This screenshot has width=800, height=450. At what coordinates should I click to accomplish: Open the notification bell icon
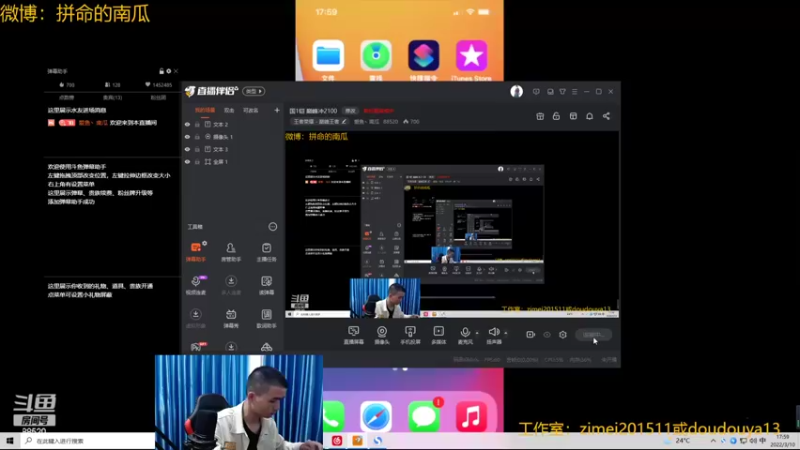[589, 116]
